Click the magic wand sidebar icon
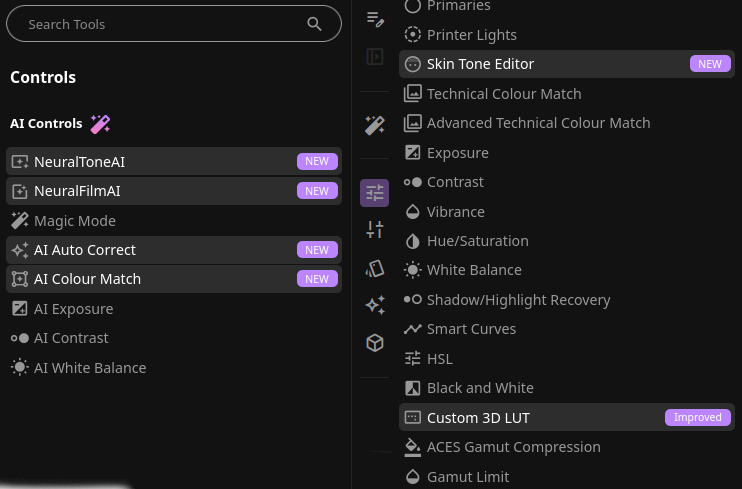This screenshot has width=742, height=489. (x=375, y=125)
